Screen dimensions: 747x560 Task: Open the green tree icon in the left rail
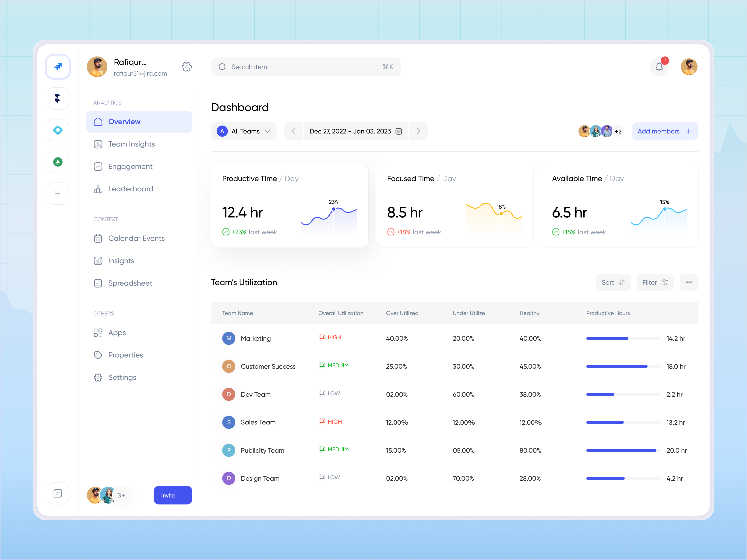click(58, 162)
